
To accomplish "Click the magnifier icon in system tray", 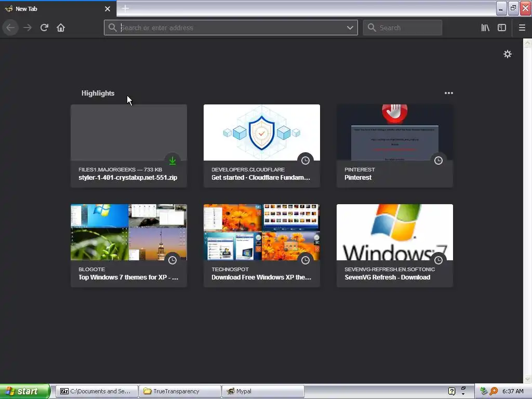I will tap(494, 391).
